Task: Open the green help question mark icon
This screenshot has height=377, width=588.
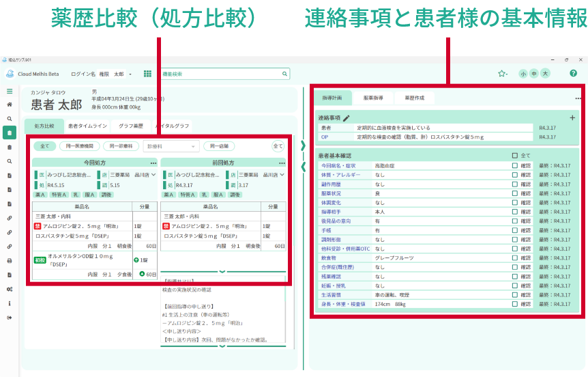Action: coord(573,74)
